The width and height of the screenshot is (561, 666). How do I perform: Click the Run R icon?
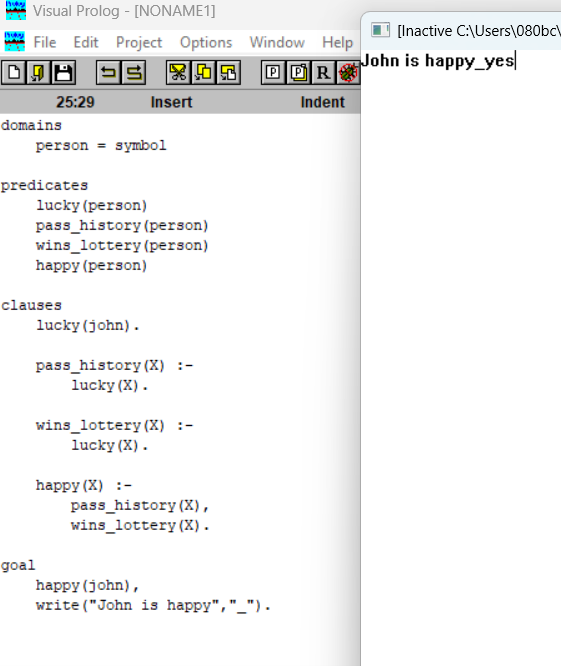[x=323, y=73]
